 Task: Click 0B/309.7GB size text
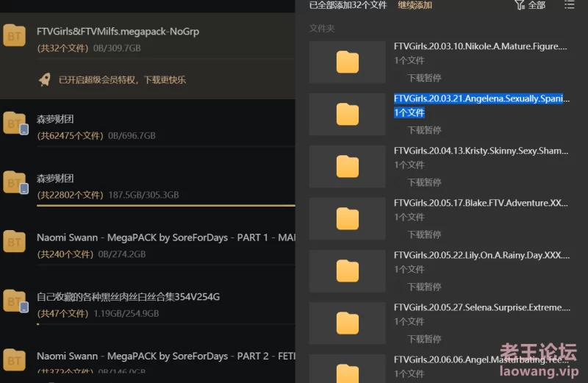click(117, 48)
